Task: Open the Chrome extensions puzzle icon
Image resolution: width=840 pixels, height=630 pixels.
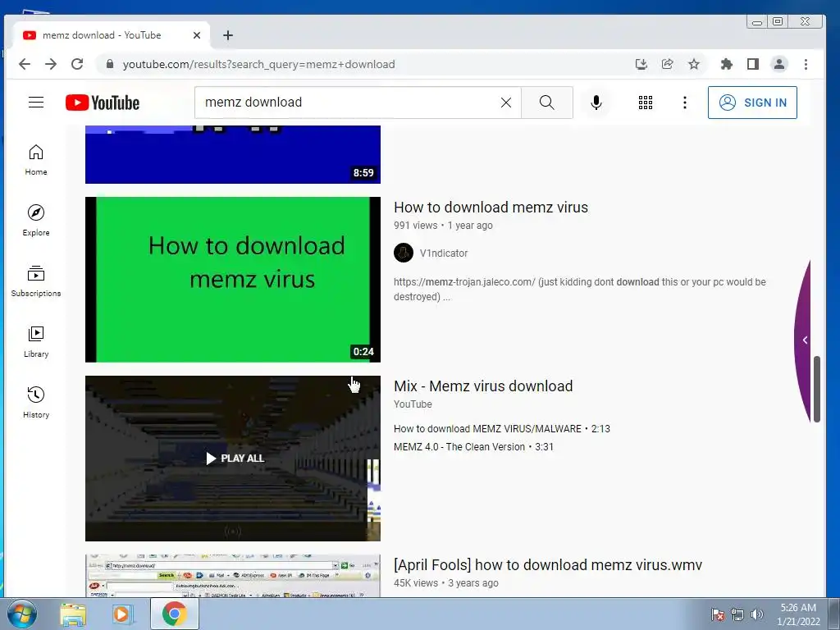Action: (727, 64)
